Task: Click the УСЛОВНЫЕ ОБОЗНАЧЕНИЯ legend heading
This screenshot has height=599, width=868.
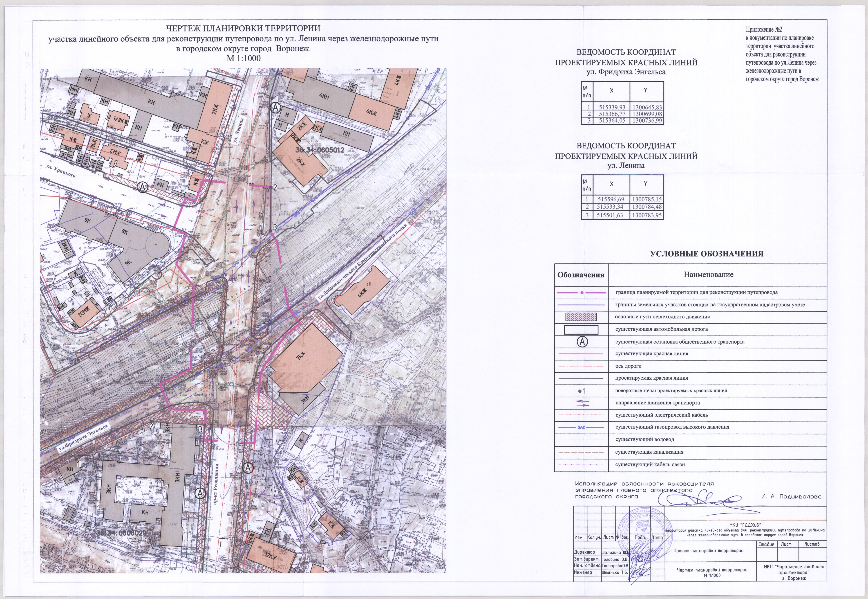Action: pyautogui.click(x=707, y=254)
